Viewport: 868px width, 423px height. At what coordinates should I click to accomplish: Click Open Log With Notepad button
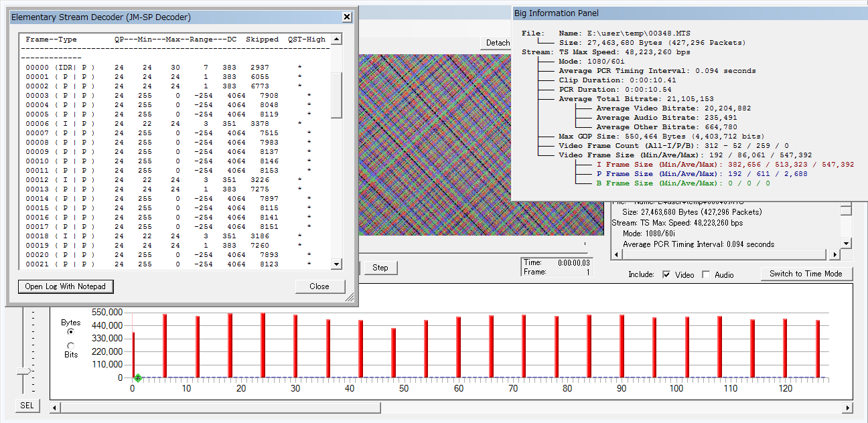coord(66,286)
